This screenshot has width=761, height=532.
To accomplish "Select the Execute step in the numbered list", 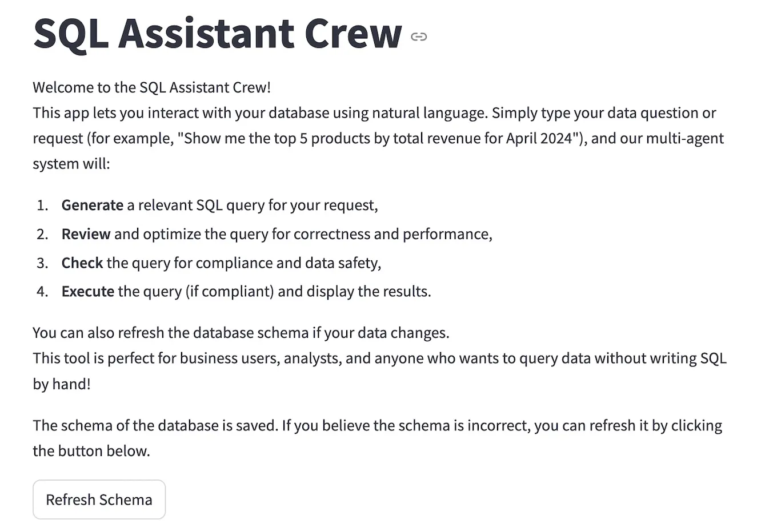I will tap(246, 291).
